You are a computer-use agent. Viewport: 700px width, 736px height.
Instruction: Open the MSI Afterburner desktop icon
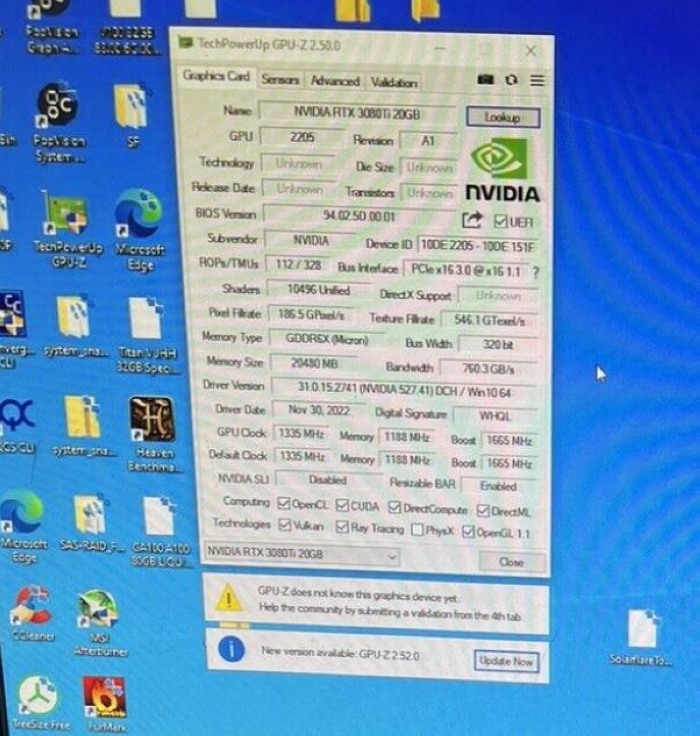pyautogui.click(x=98, y=612)
